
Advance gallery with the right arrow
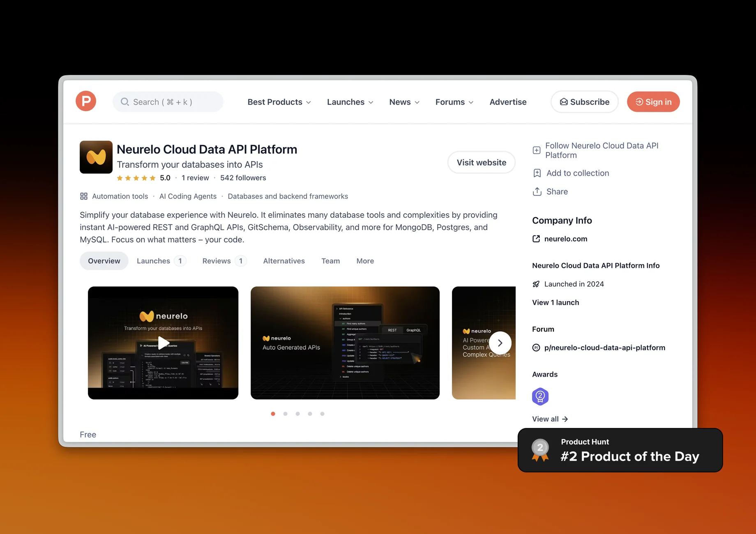point(500,343)
